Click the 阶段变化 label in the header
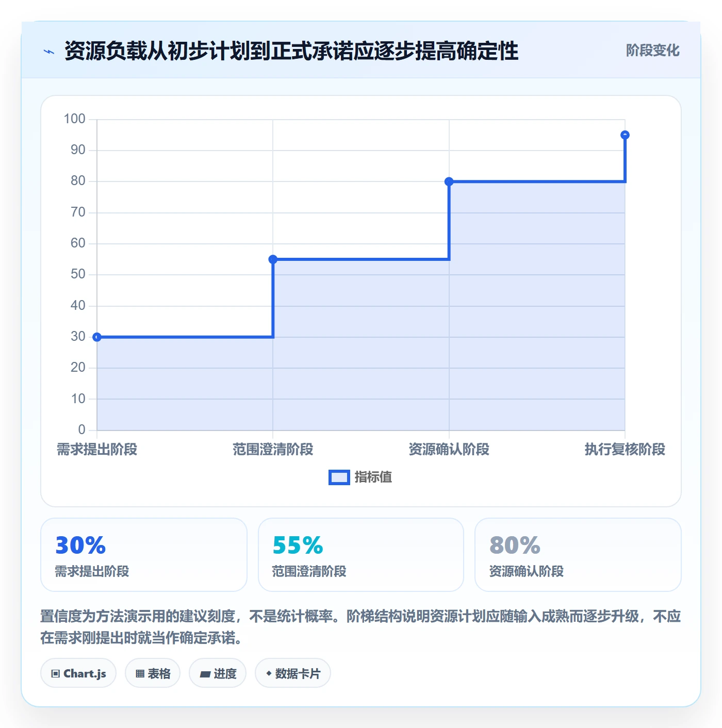Screen dimensions: 722x728 click(652, 51)
